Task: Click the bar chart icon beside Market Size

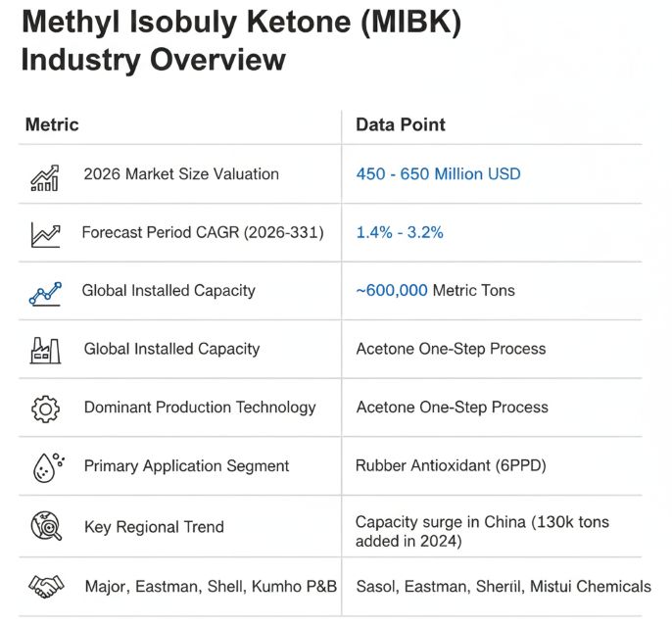Action: [x=45, y=176]
